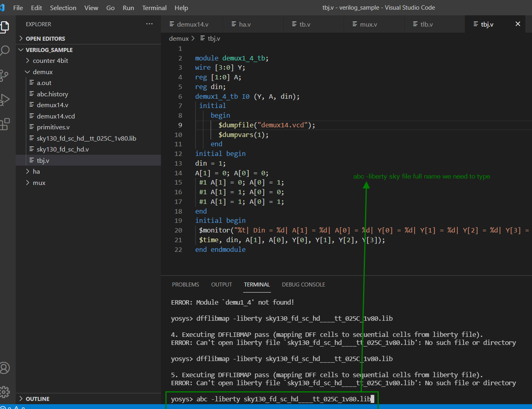Show the Problems panel tab
This screenshot has width=532, height=409.
[186, 284]
